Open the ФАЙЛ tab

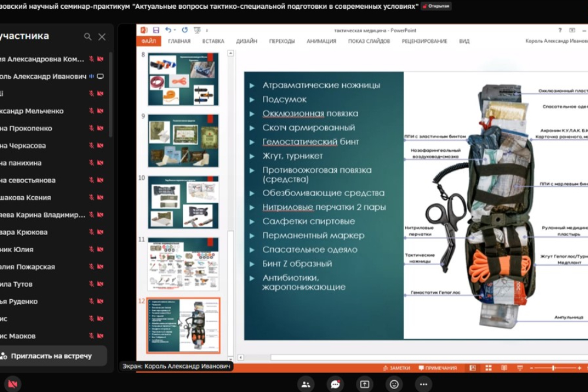click(x=148, y=41)
